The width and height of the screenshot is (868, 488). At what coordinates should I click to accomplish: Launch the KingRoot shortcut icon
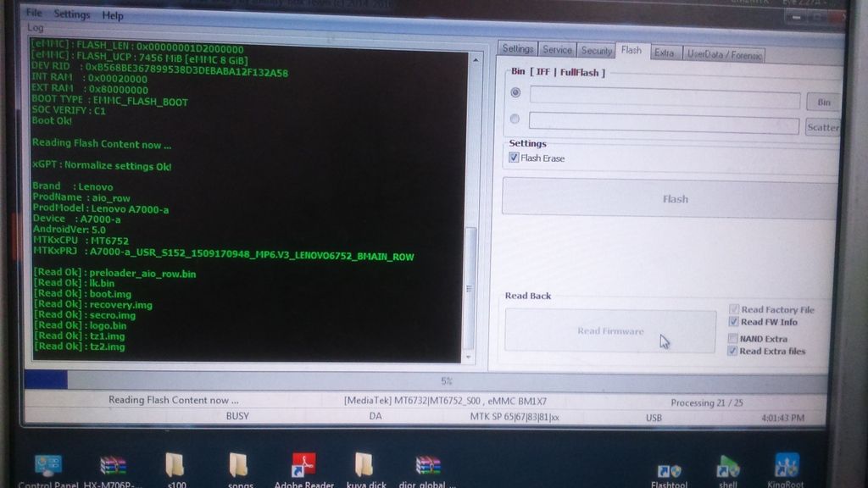pos(786,466)
